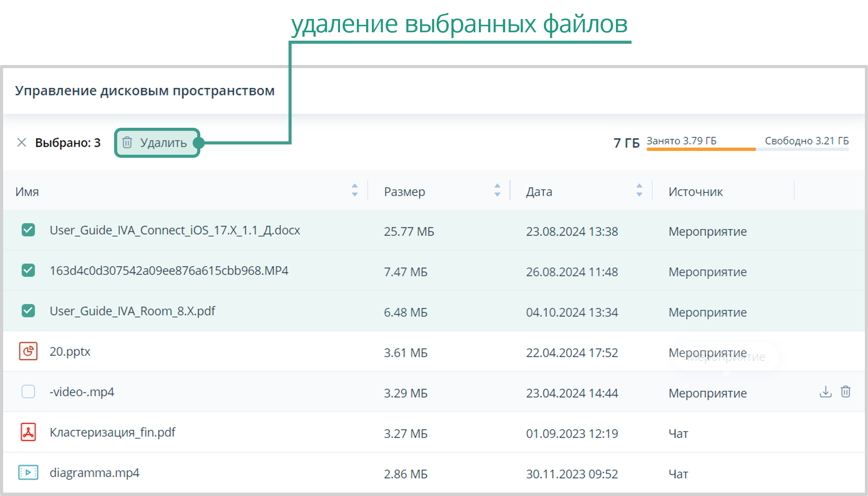The image size is (868, 496).
Task: Clear selection with the X icon
Action: pyautogui.click(x=21, y=142)
